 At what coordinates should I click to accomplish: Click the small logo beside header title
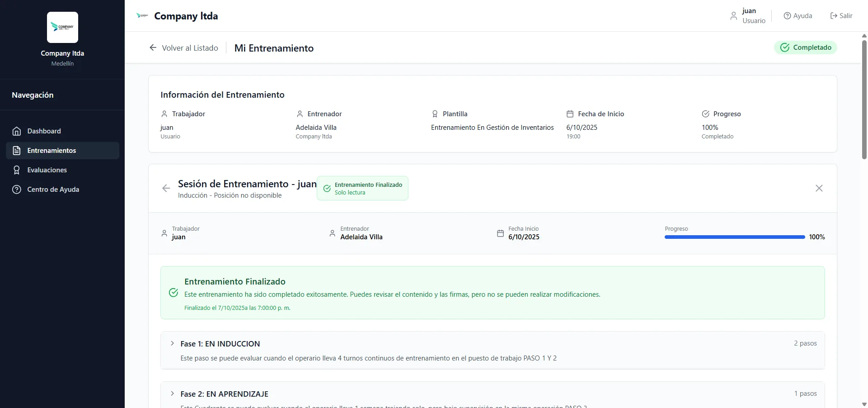coord(142,16)
